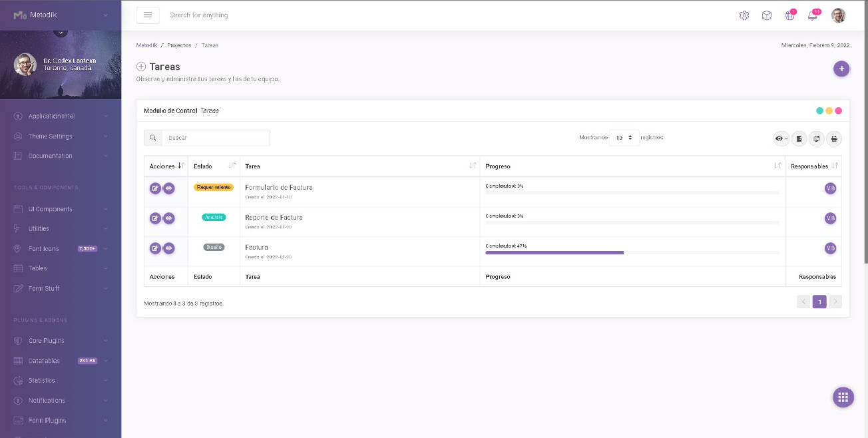View Reporte de Factura using eye icon
The height and width of the screenshot is (438, 868).
point(169,218)
